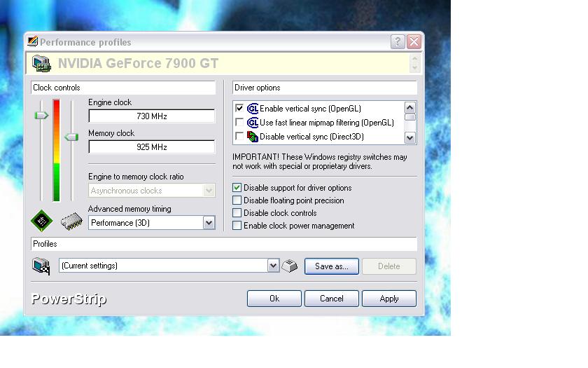Screen dimensions: 588x368
Task: Check Disable vertical sync (Direct3D)
Action: [x=239, y=135]
